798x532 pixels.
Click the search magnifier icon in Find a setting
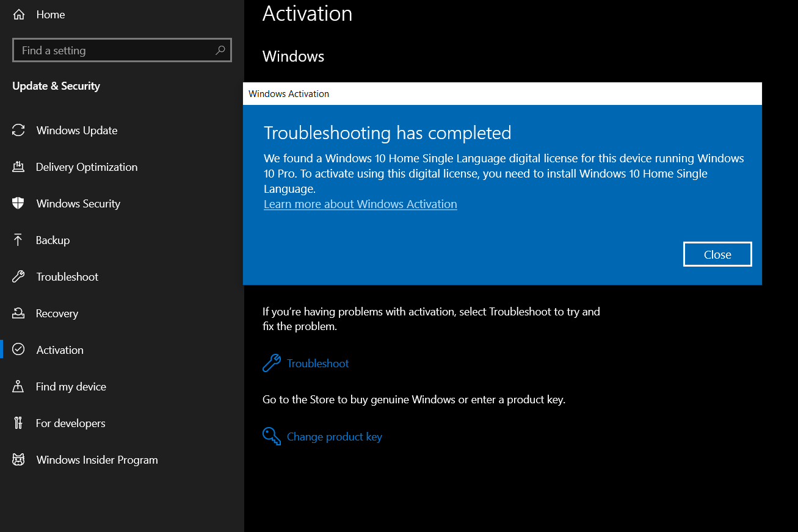click(x=220, y=50)
